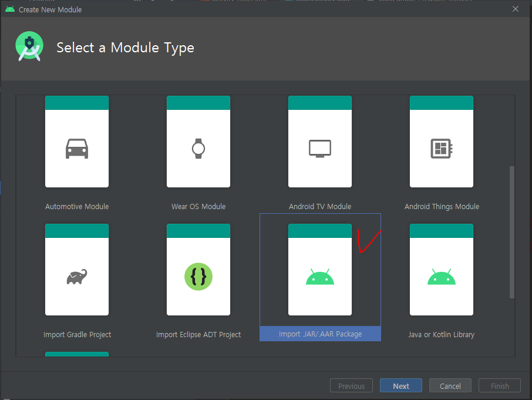Select Import Eclipse ADT Project braces card

click(198, 270)
